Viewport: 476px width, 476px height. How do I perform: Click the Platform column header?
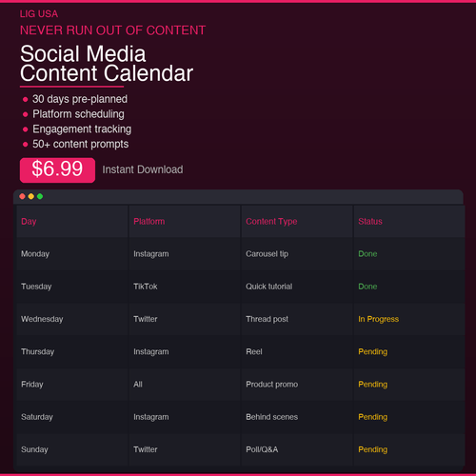[185, 222]
